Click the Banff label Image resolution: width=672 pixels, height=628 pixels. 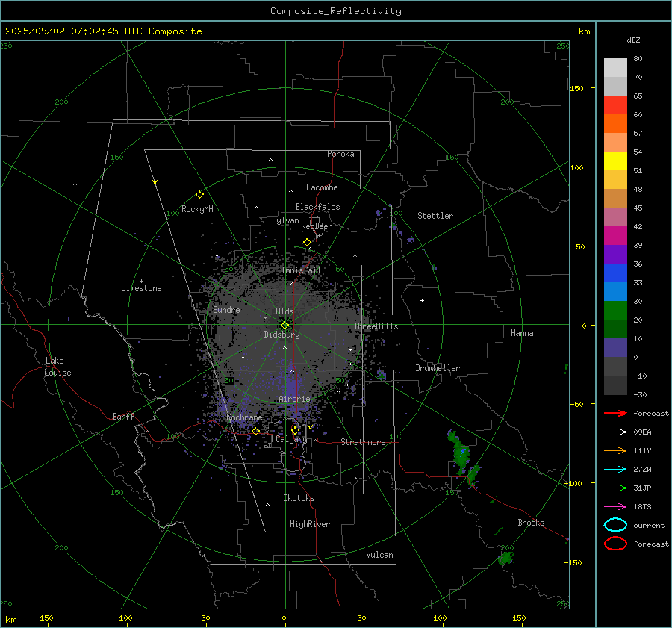click(123, 416)
